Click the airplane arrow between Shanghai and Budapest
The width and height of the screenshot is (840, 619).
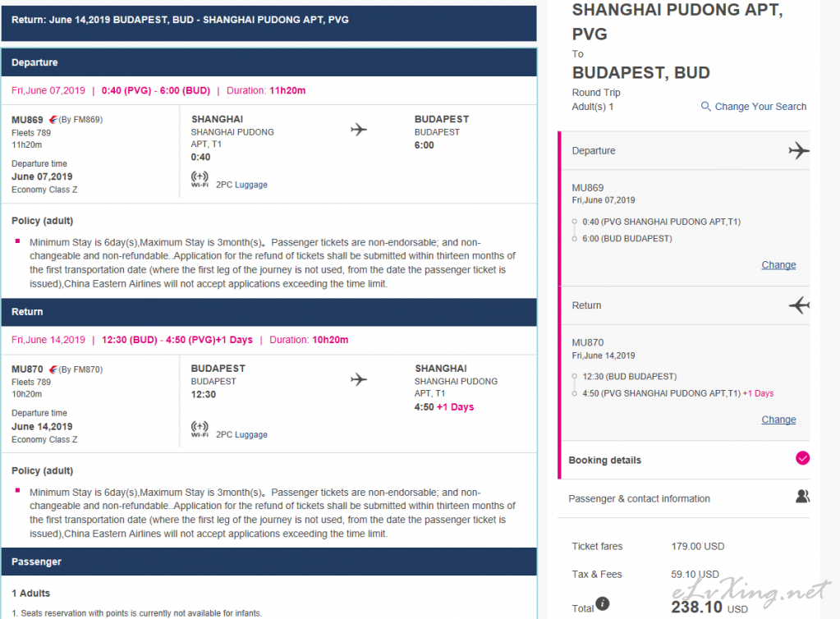359,129
